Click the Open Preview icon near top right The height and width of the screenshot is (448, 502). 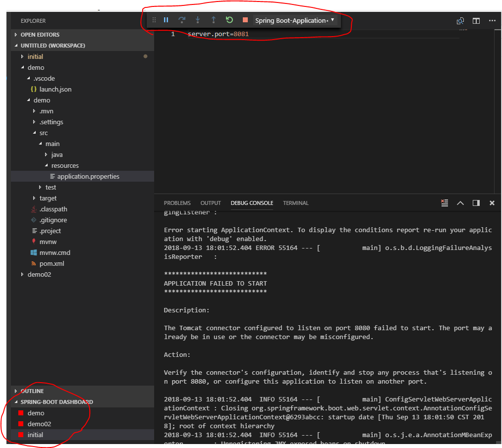coord(460,21)
